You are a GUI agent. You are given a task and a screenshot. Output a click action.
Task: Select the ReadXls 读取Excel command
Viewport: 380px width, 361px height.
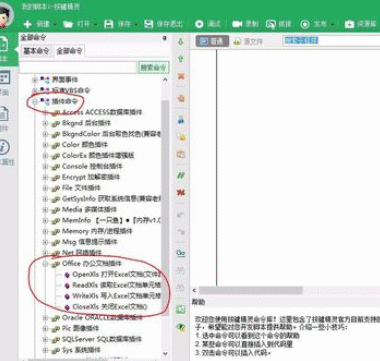point(112,285)
